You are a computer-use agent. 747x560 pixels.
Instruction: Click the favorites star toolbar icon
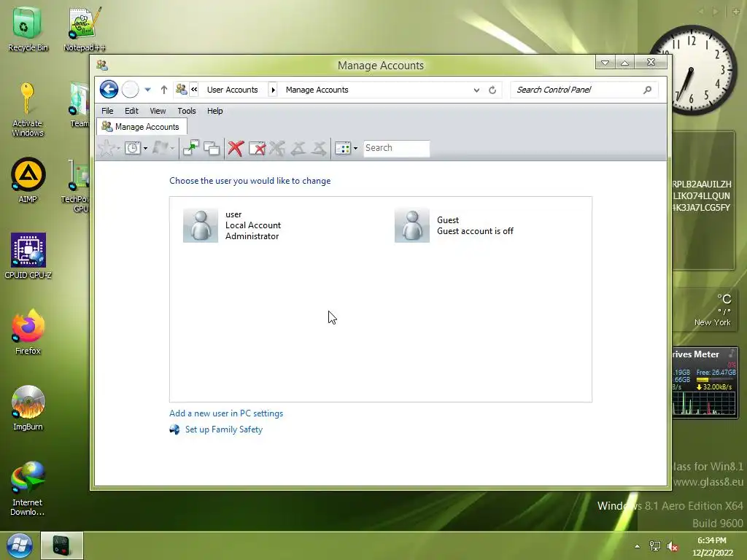pyautogui.click(x=106, y=148)
